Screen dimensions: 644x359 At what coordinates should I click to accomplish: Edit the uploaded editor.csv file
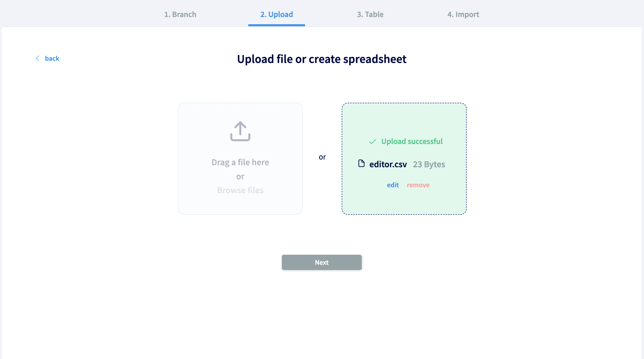(393, 185)
